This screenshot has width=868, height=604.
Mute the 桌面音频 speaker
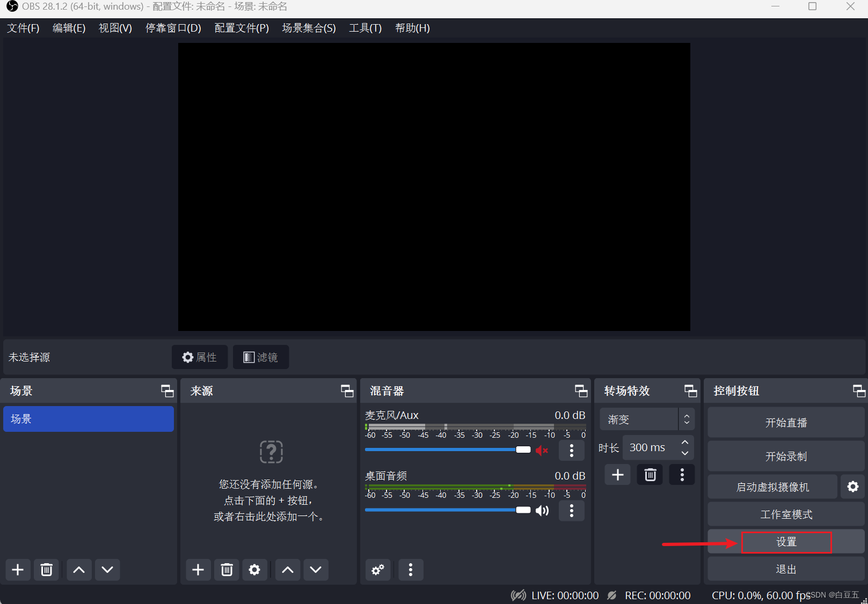pyautogui.click(x=542, y=511)
